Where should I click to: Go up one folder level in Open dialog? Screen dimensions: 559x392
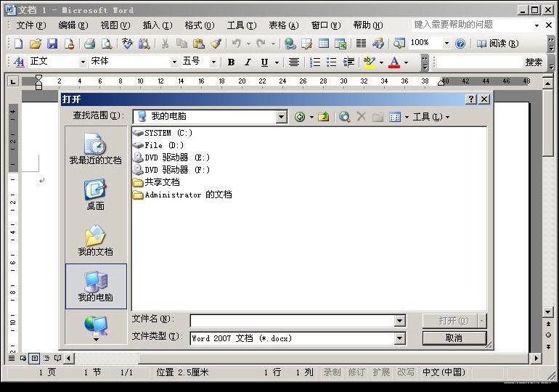324,117
